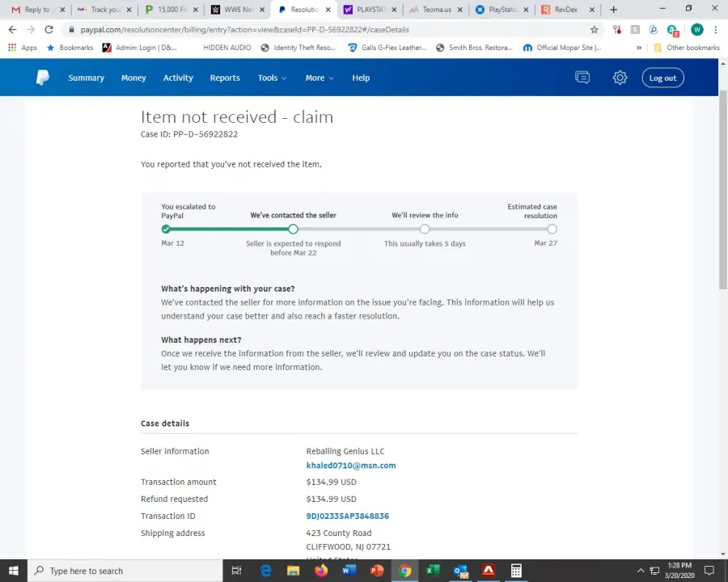
Task: Expand the Tools dropdown menu
Action: pyautogui.click(x=273, y=78)
